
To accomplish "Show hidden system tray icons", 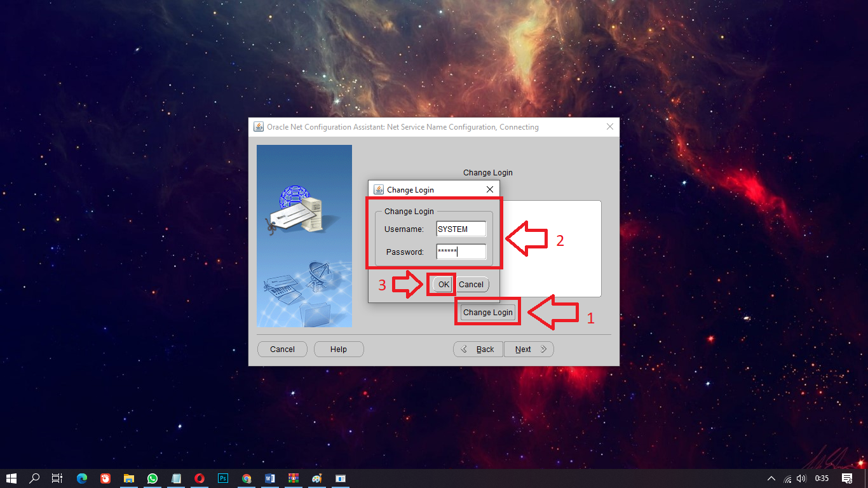I will tap(771, 478).
